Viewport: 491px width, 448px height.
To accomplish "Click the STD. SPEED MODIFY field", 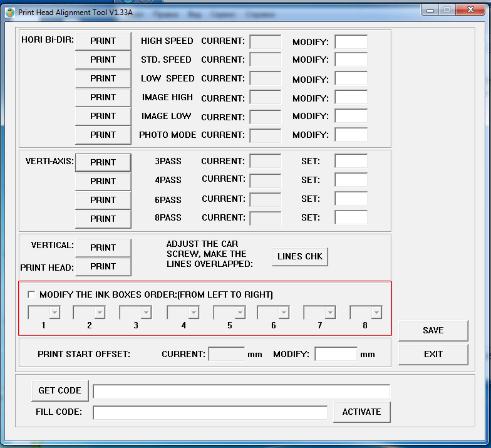I will 351,60.
